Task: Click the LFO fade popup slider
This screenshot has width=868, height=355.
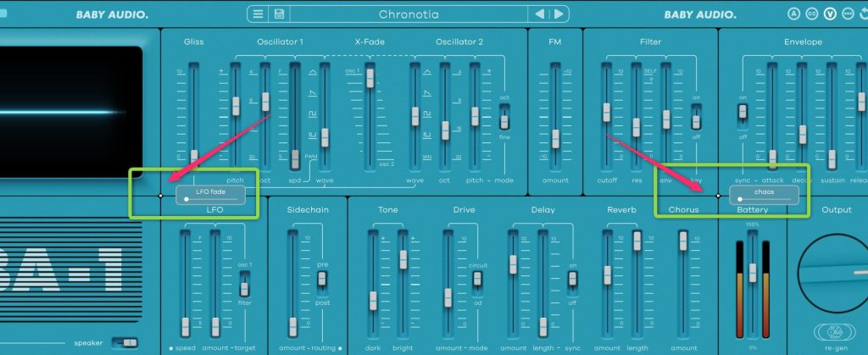Action: coord(210,196)
